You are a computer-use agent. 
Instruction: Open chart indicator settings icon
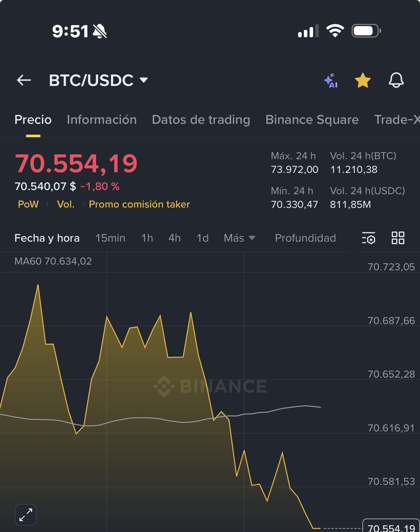[368, 238]
